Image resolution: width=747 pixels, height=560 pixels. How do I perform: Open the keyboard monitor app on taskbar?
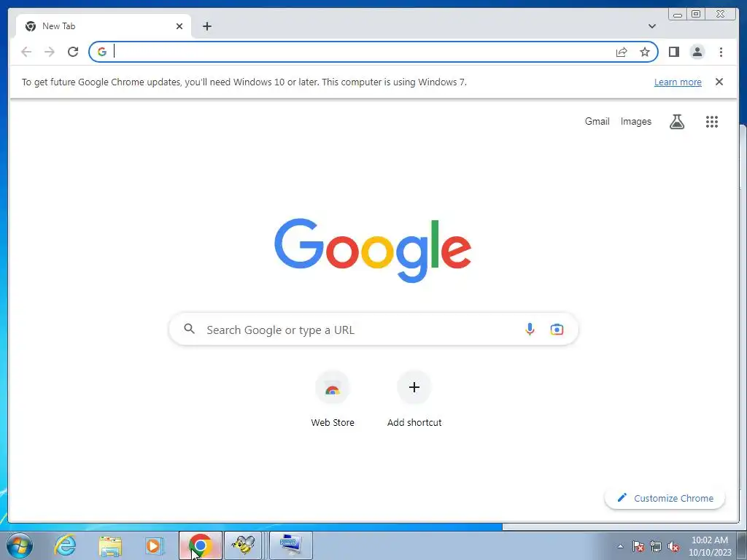291,545
